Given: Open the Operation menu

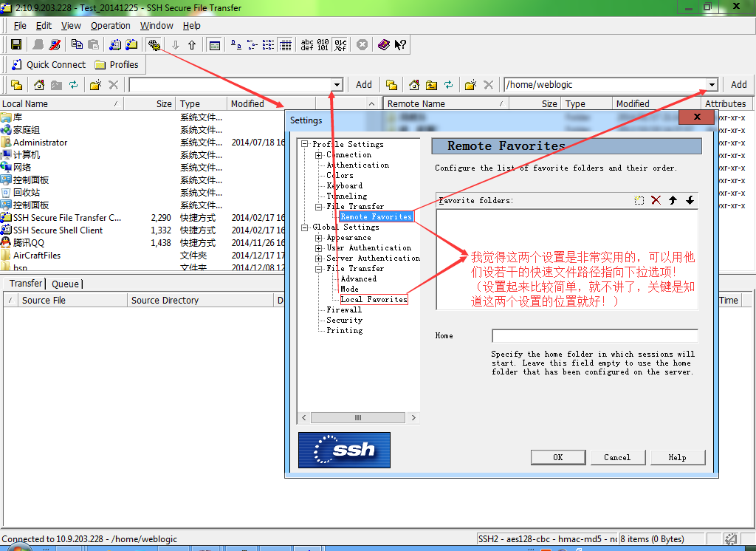Looking at the screenshot, I should (111, 26).
